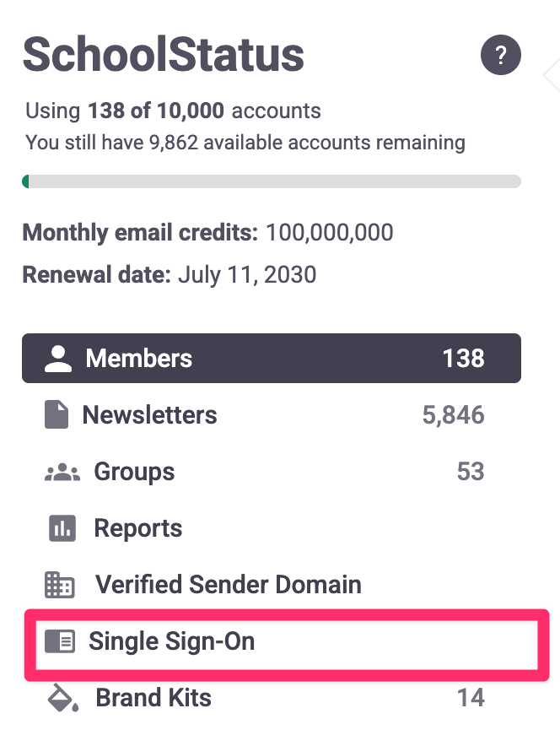The width and height of the screenshot is (560, 746).
Task: Click the Verified Sender Domain building icon
Action: (x=59, y=585)
